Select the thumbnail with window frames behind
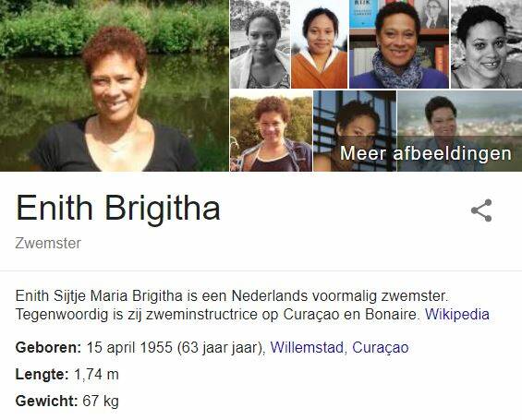This screenshot has height=420, width=522. coord(355,131)
